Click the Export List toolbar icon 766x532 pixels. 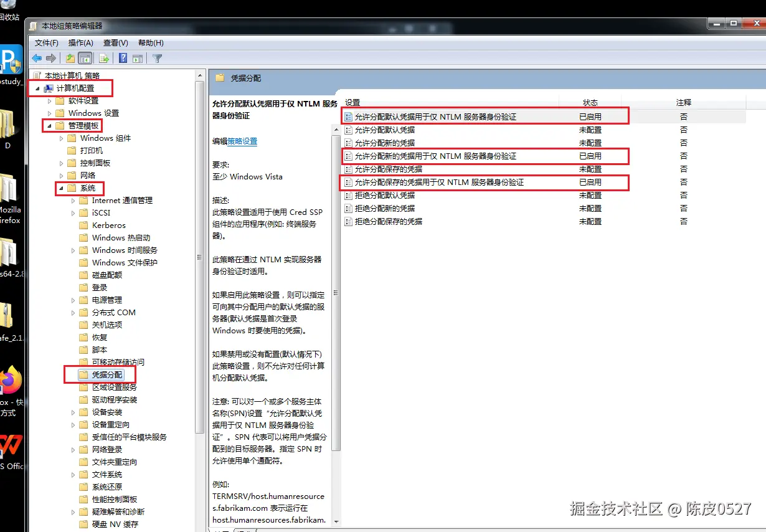103,58
